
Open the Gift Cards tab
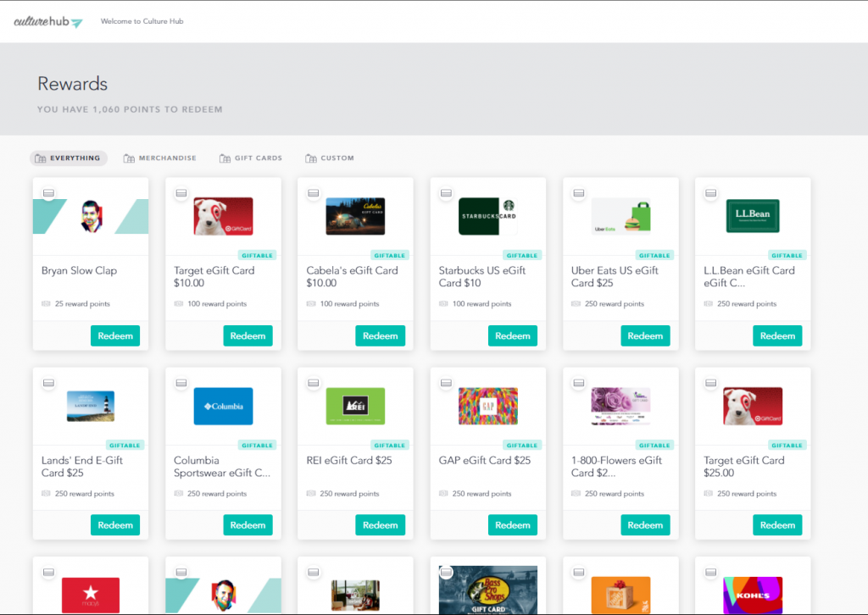(x=251, y=158)
